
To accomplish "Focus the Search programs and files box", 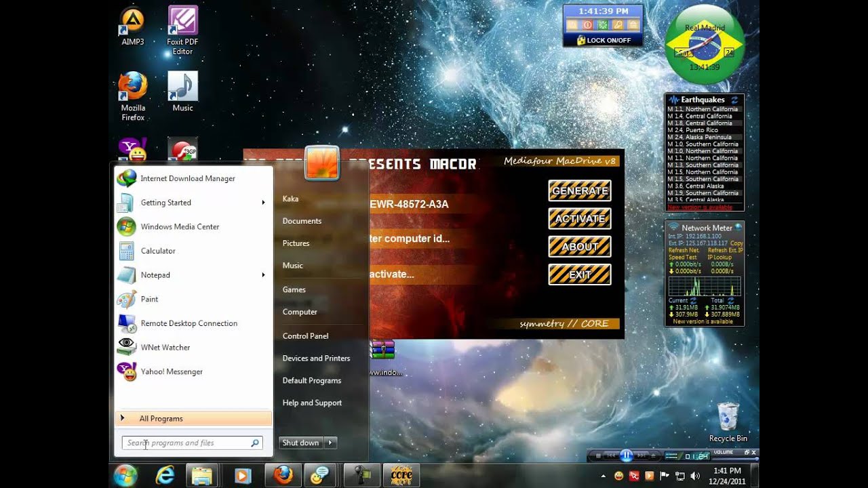I will pyautogui.click(x=192, y=443).
